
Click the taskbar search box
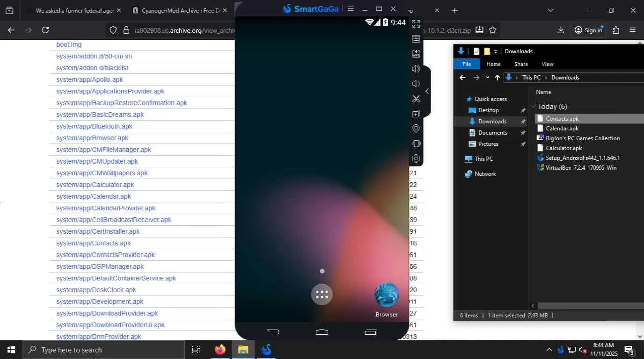[103, 350]
